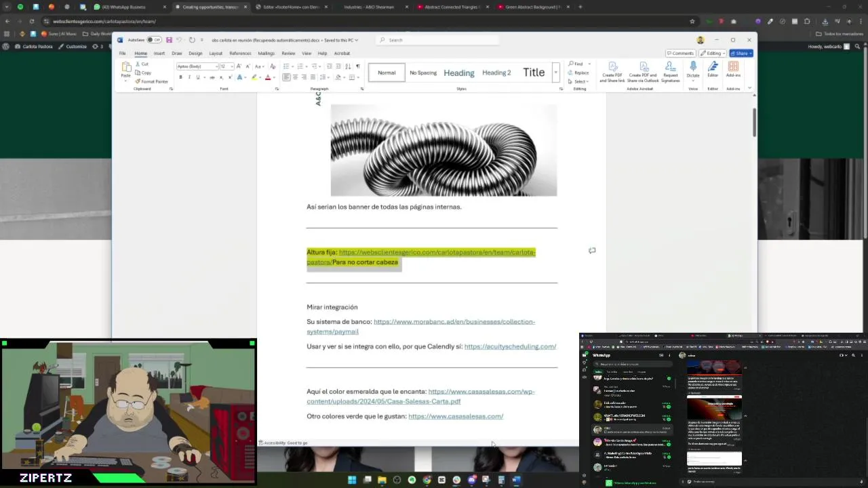The width and height of the screenshot is (868, 488).
Task: Click the Redo icon in Word title bar
Action: point(192,40)
